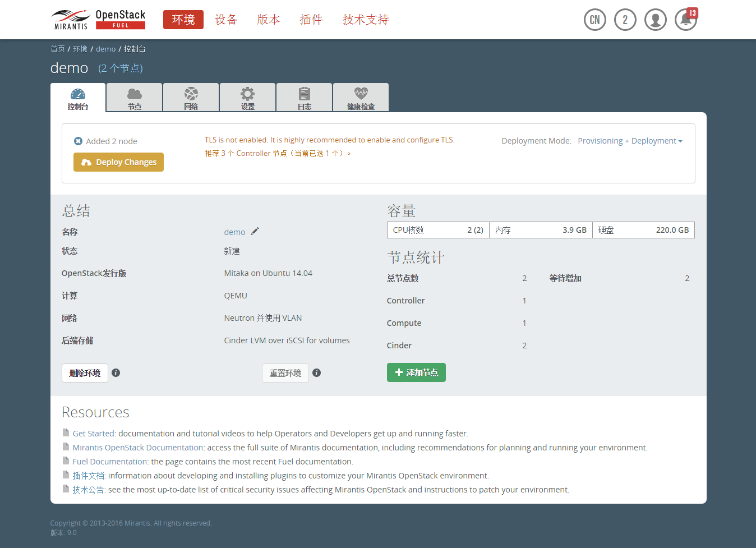Open the 插件文档 plugin documentation link

89,475
